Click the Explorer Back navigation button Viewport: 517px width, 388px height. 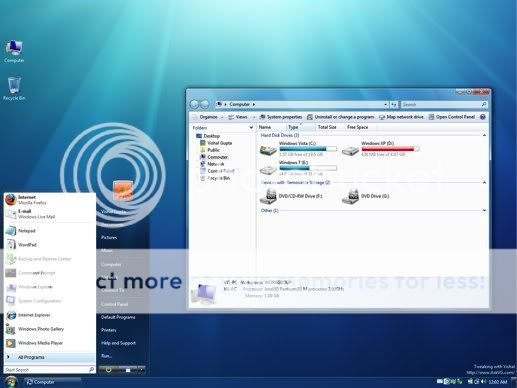pos(194,104)
